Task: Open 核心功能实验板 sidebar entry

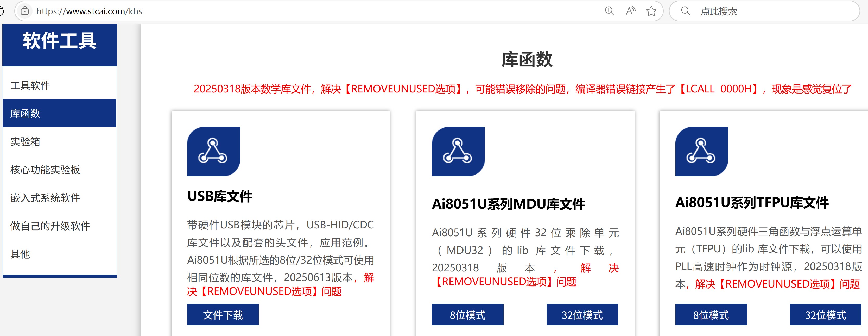Action: coord(60,170)
